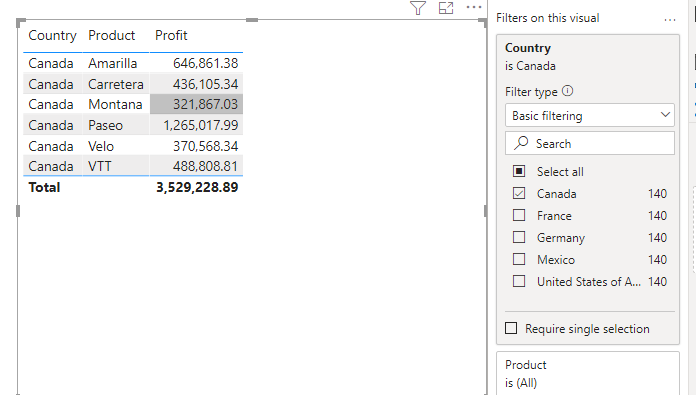The width and height of the screenshot is (696, 395).
Task: Open the visual's more options ellipsis
Action: (x=474, y=7)
